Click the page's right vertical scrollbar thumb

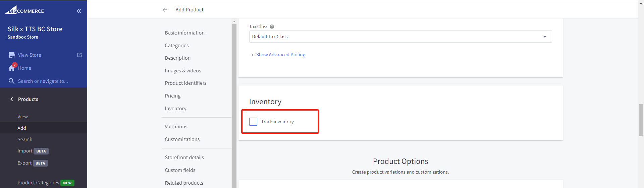tap(641, 120)
